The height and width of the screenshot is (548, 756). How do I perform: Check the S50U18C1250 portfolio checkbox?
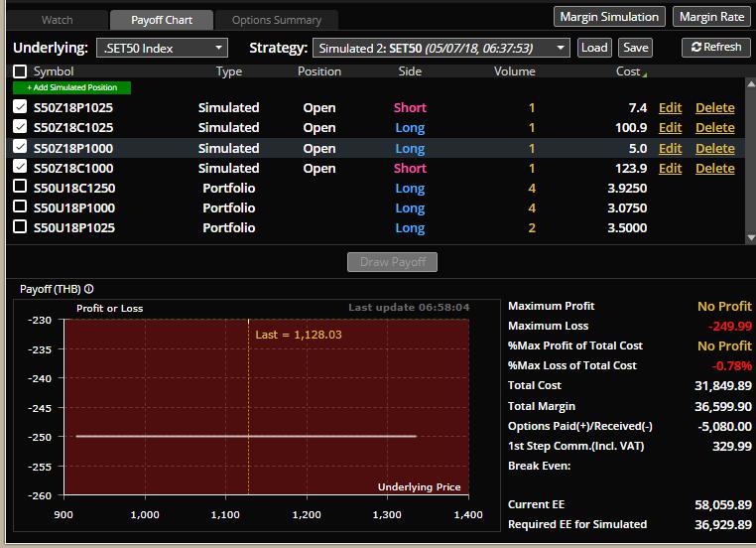20,187
